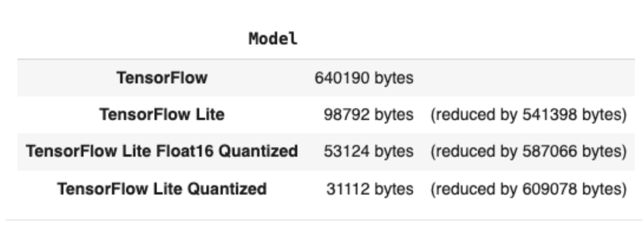
Task: Click the Model column header
Action: coord(273,39)
